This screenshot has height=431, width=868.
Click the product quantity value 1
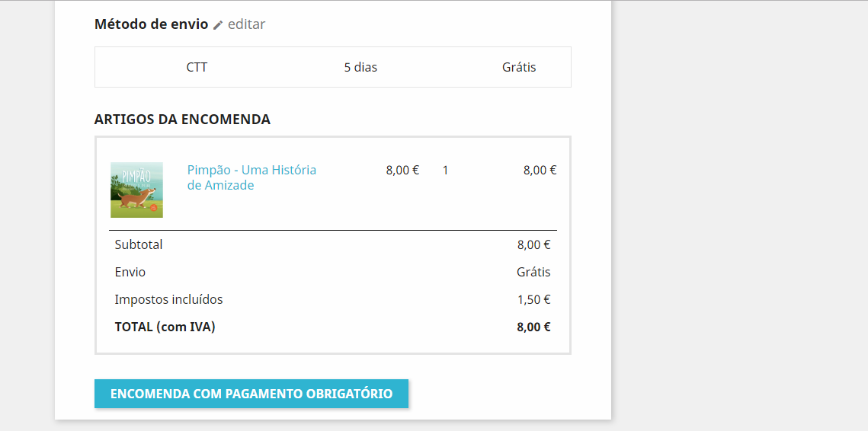[446, 171]
